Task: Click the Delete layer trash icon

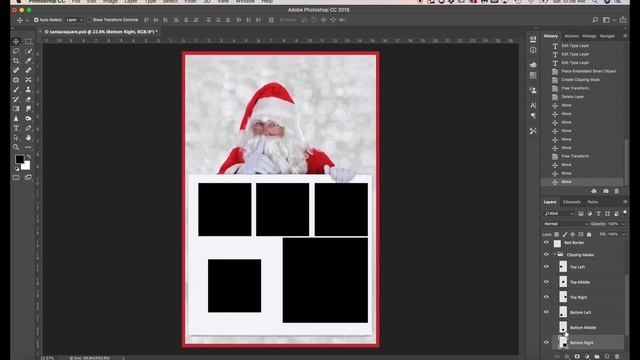Action: pos(617,357)
